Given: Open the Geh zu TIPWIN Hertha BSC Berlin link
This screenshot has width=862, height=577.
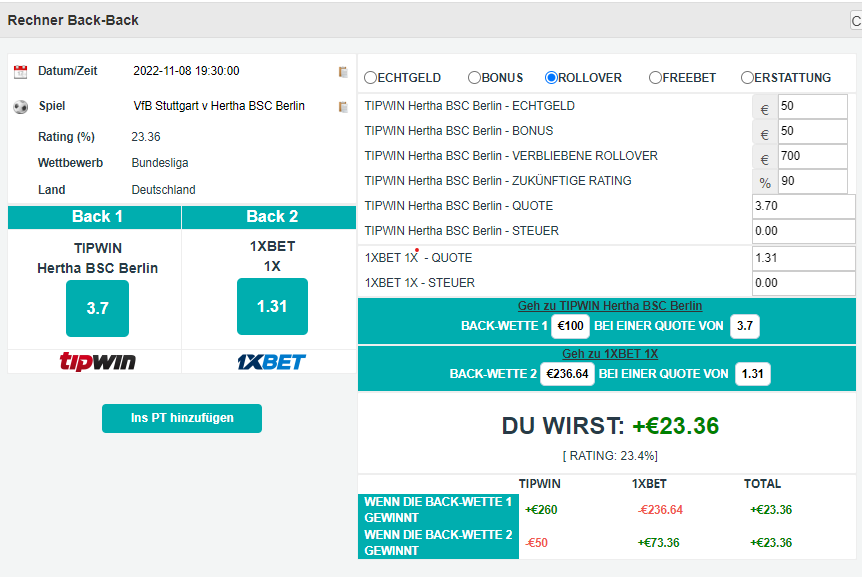Looking at the screenshot, I should tap(610, 306).
